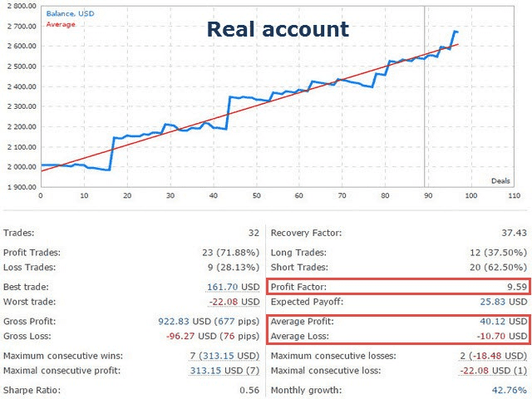This screenshot has height=399, width=532.
Task: Click the Sharpe Ratio value 0.56
Action: [x=250, y=390]
